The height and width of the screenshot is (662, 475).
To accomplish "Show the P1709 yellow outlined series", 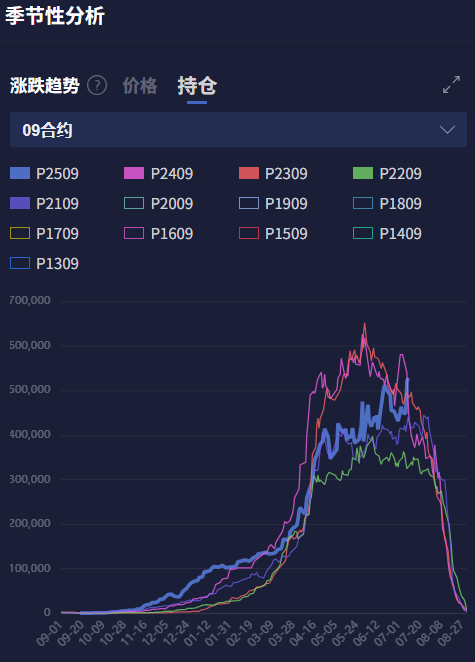I will point(44,233).
